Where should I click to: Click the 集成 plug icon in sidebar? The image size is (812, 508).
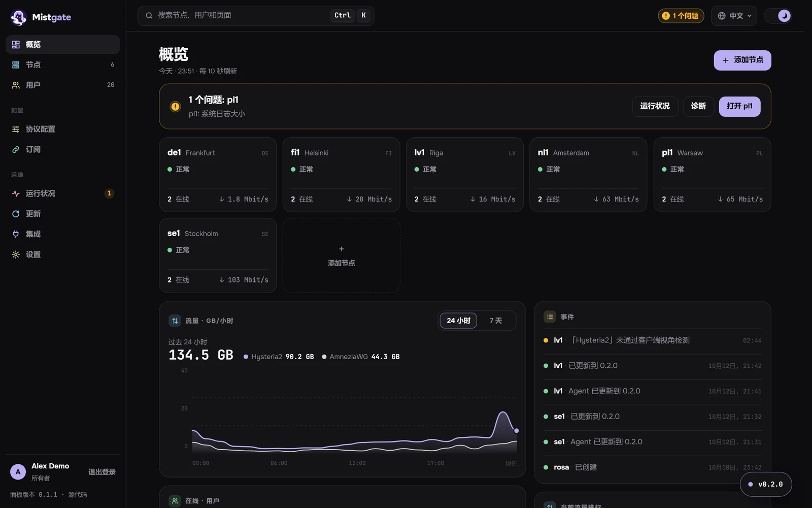click(16, 234)
